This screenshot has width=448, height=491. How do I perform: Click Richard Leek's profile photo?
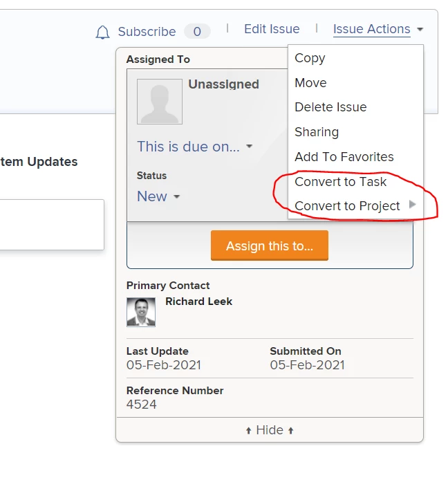click(141, 312)
